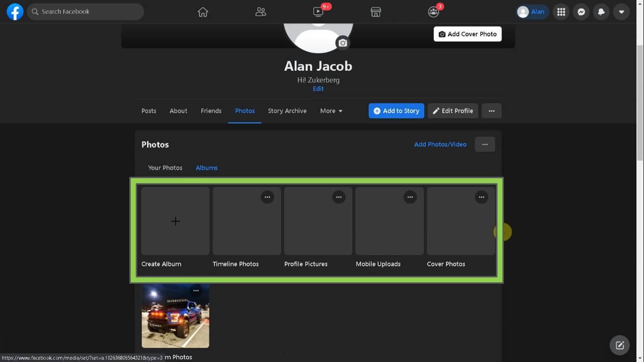Switch to the About tab

(x=178, y=111)
